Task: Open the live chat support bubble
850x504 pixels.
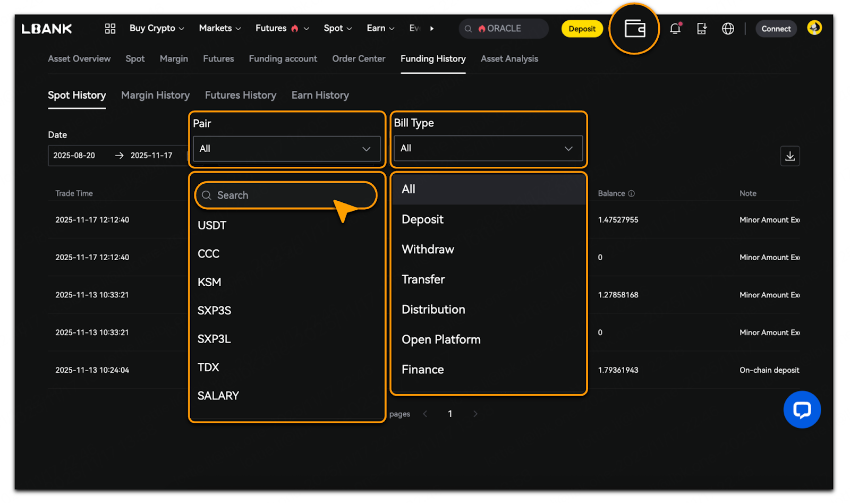Action: point(802,409)
